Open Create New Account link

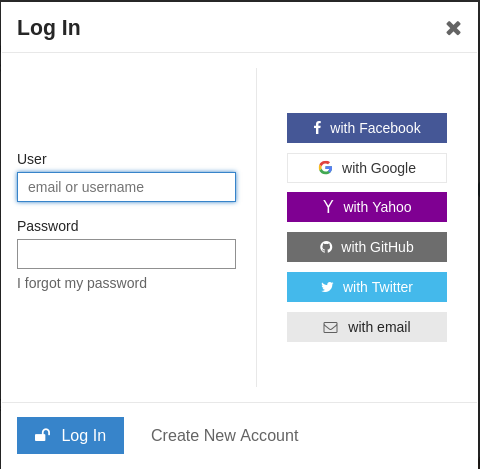click(x=225, y=435)
